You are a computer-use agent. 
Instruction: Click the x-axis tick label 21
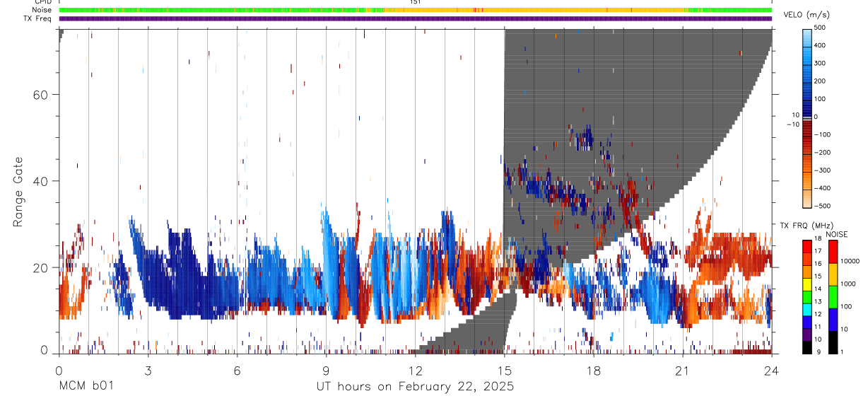point(683,370)
